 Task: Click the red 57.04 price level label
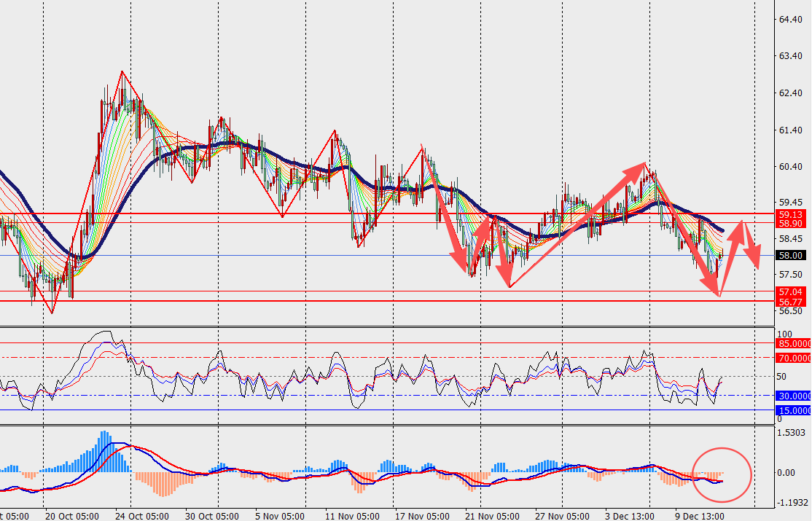pyautogui.click(x=791, y=291)
